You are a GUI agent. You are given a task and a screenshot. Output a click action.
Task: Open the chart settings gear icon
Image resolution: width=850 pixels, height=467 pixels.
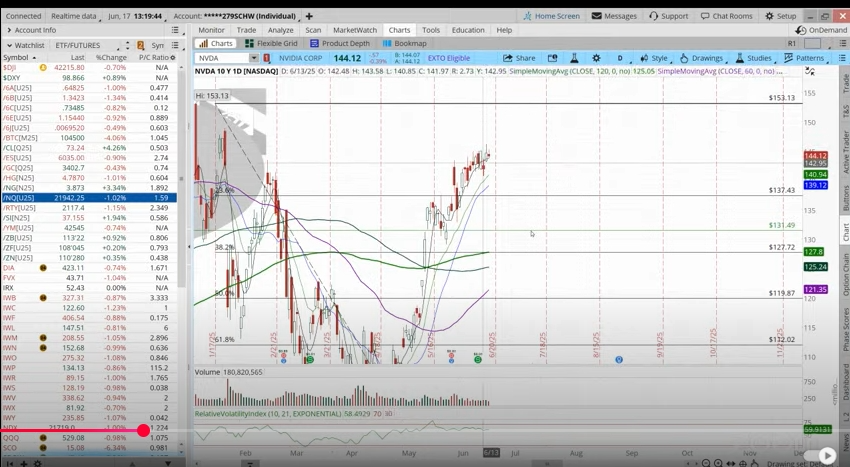[596, 58]
